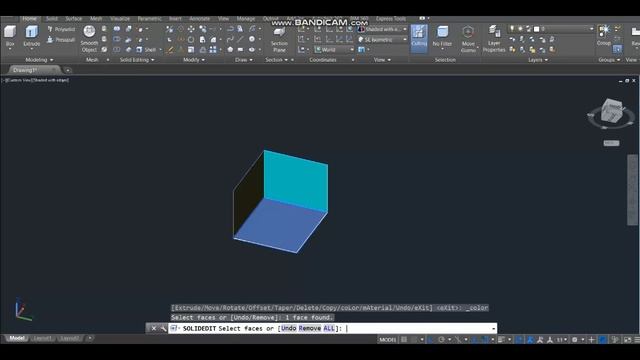Switch to the Model layout tab
This screenshot has height=360, width=640.
17,338
